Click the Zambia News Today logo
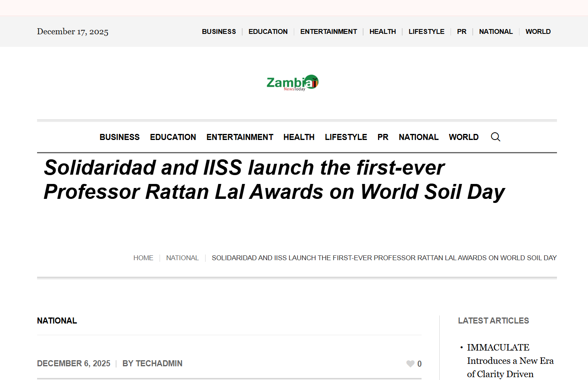 (x=293, y=83)
